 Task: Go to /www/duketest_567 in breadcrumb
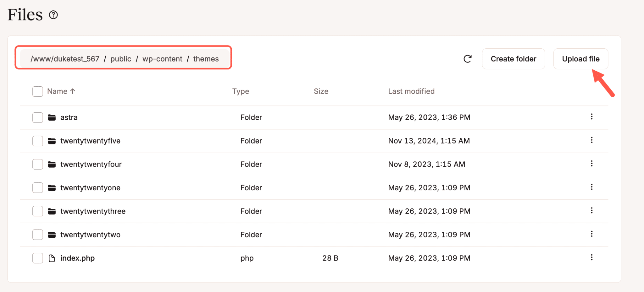(65, 59)
